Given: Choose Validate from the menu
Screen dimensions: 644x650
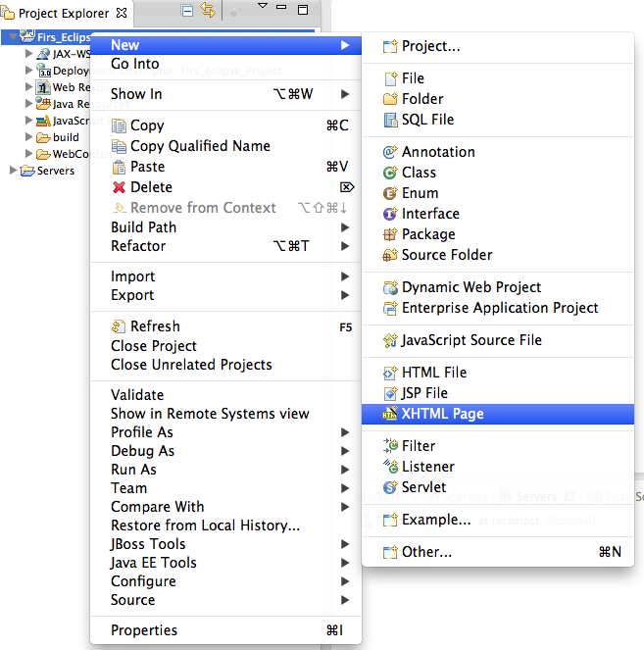Looking at the screenshot, I should click(x=225, y=395).
